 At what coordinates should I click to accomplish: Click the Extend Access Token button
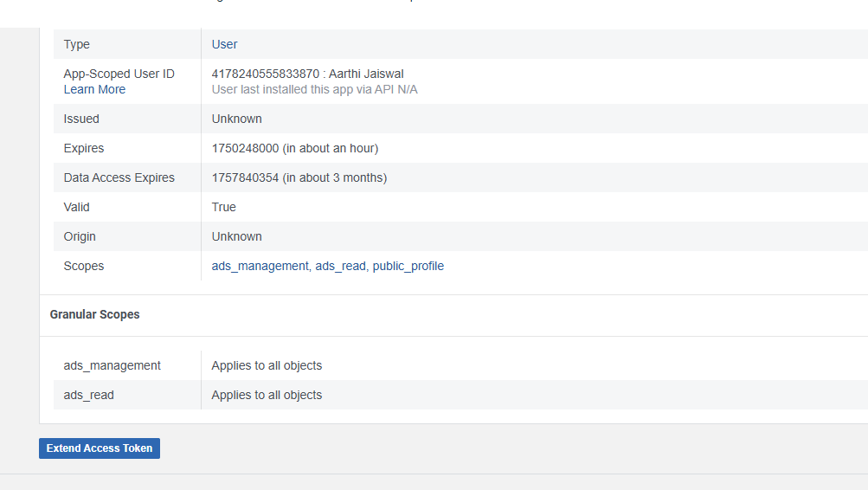click(x=100, y=448)
